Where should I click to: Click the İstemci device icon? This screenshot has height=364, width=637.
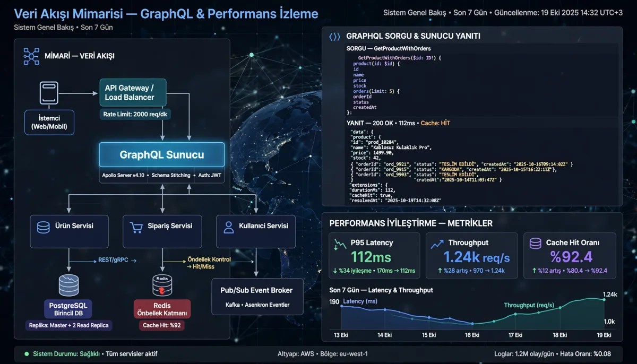point(49,93)
